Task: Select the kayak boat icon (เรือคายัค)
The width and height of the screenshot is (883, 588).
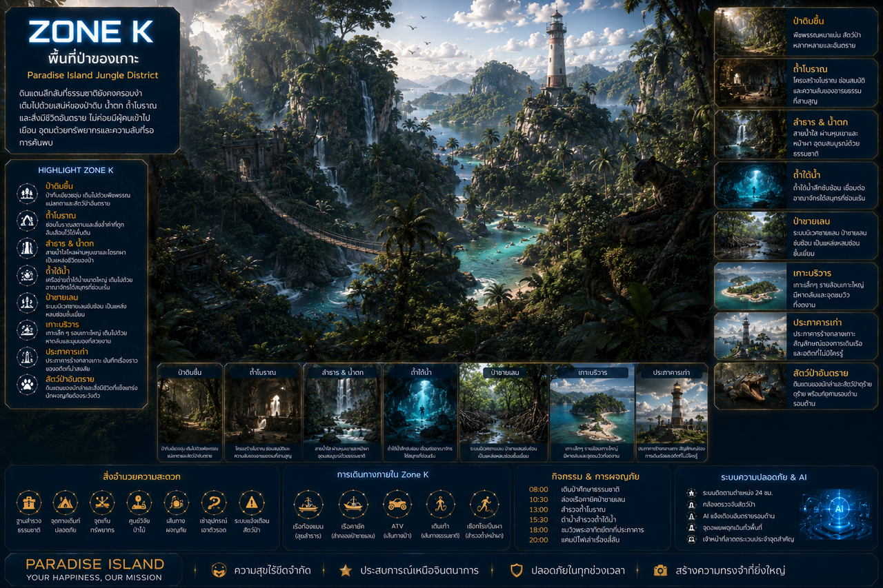Action: coord(353,504)
